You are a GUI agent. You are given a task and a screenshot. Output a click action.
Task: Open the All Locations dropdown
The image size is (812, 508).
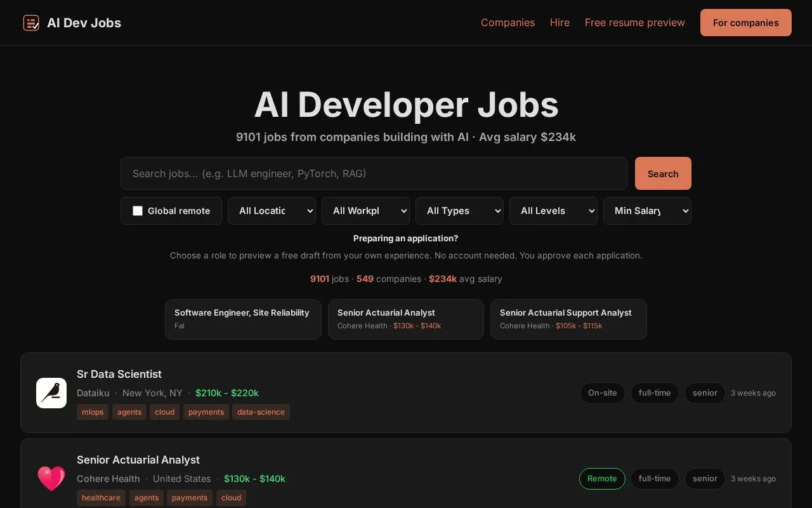click(x=272, y=211)
